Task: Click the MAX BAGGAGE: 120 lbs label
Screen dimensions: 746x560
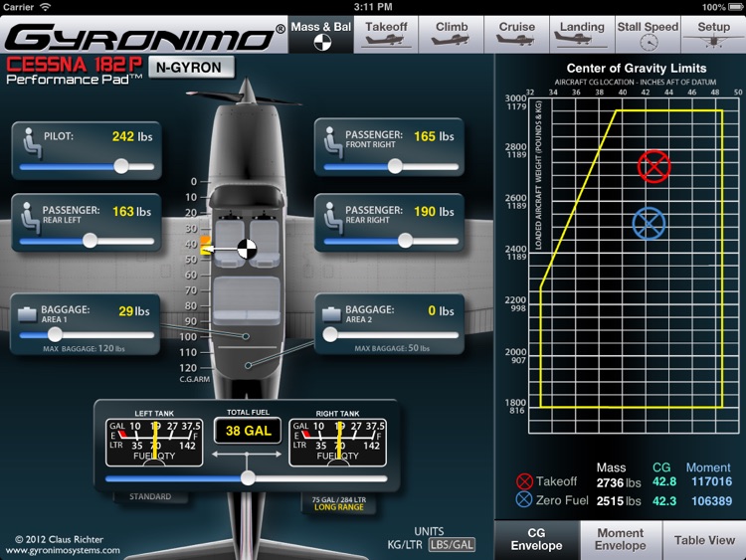Action: tap(84, 348)
